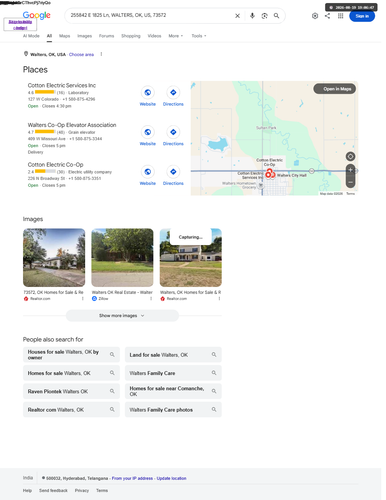Open Send feedback footer link
This screenshot has height=500, width=386.
tap(53, 490)
